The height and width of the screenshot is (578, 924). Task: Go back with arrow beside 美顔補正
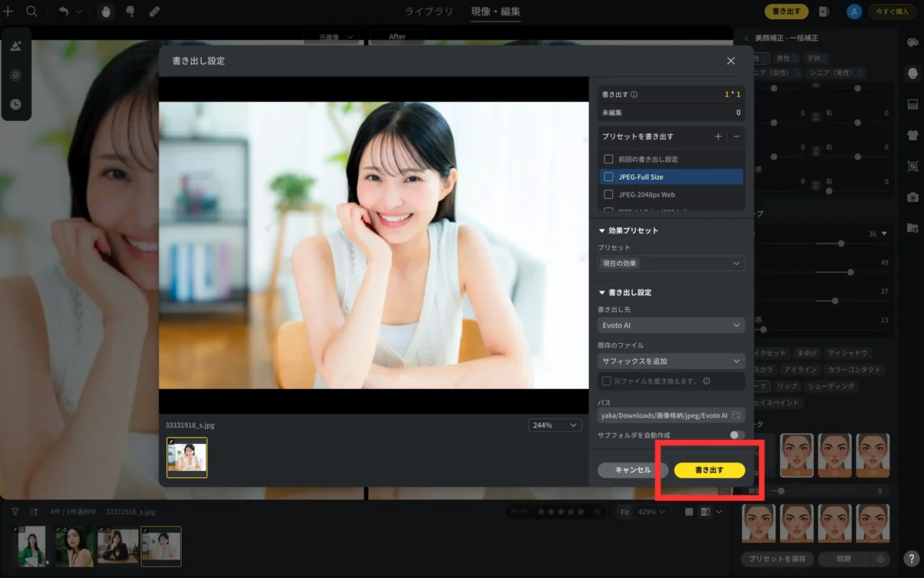coord(746,38)
